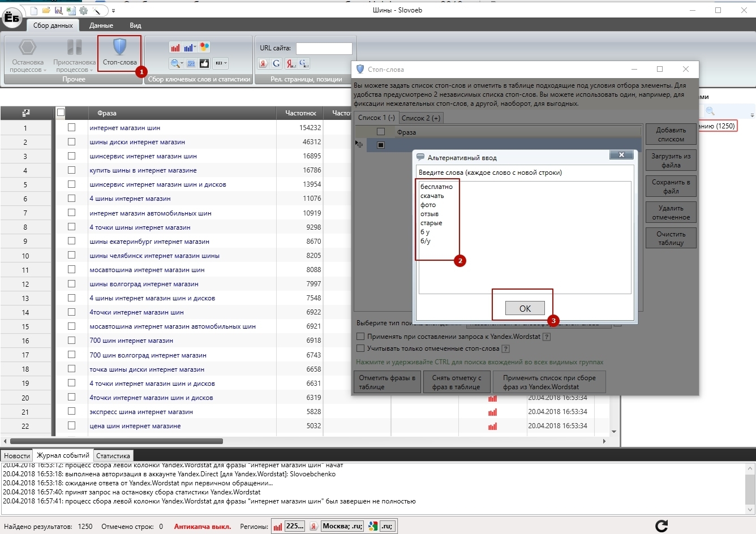
Task: Expand the quick-access toolbar customization arrow
Action: (113, 11)
